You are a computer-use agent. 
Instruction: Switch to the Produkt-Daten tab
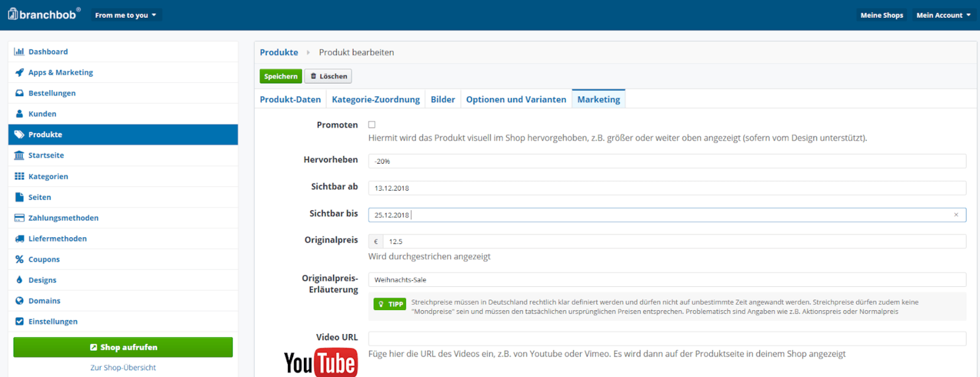pos(290,99)
